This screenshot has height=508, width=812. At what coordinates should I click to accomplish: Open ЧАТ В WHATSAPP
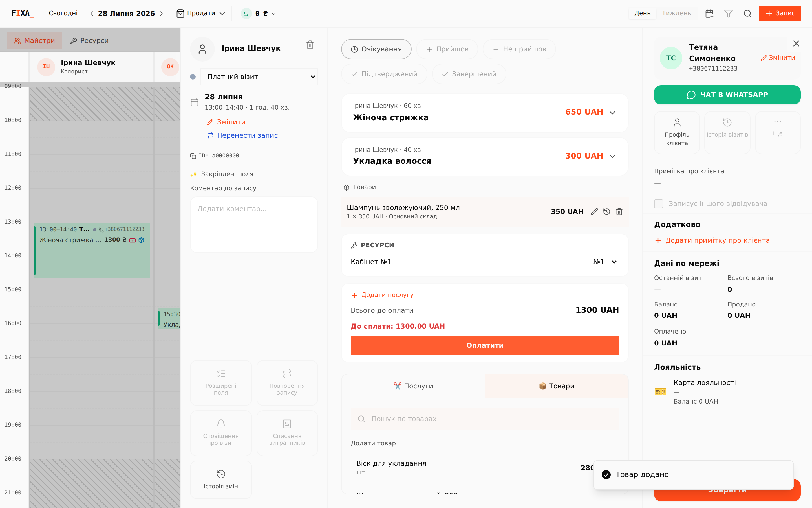pyautogui.click(x=727, y=95)
